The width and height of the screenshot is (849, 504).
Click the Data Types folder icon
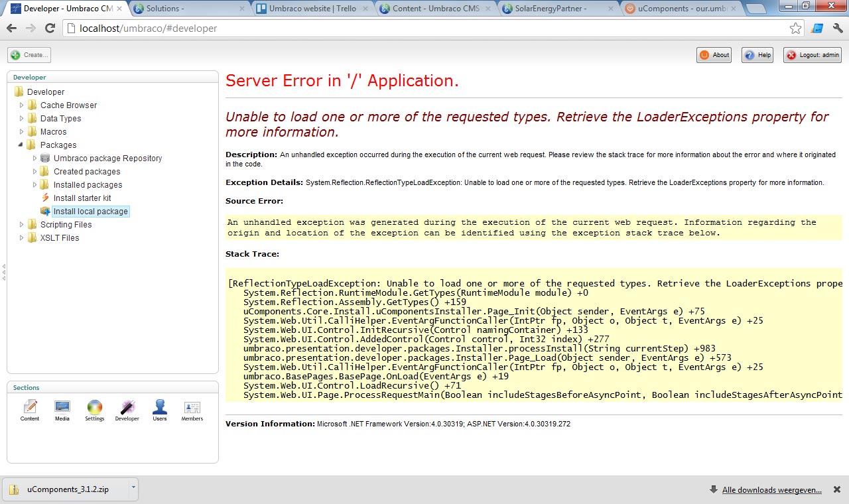(x=32, y=118)
